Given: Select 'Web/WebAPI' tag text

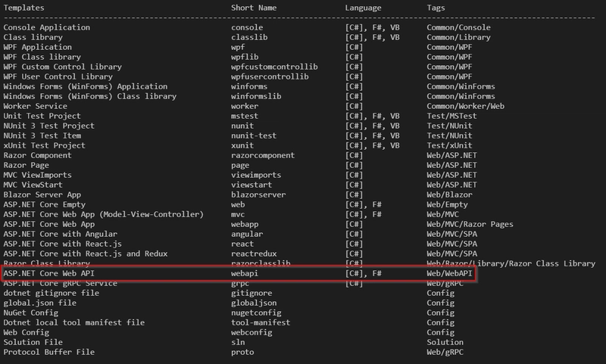Looking at the screenshot, I should (449, 273).
